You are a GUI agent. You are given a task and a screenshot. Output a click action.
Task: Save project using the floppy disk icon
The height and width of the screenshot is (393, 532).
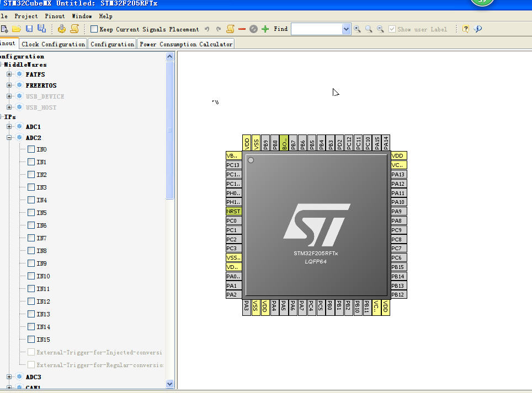coord(29,29)
